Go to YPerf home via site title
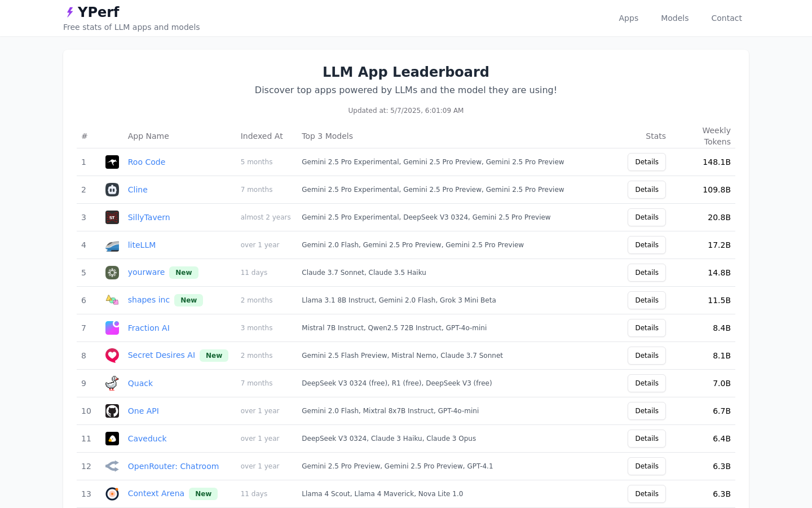 click(x=99, y=12)
